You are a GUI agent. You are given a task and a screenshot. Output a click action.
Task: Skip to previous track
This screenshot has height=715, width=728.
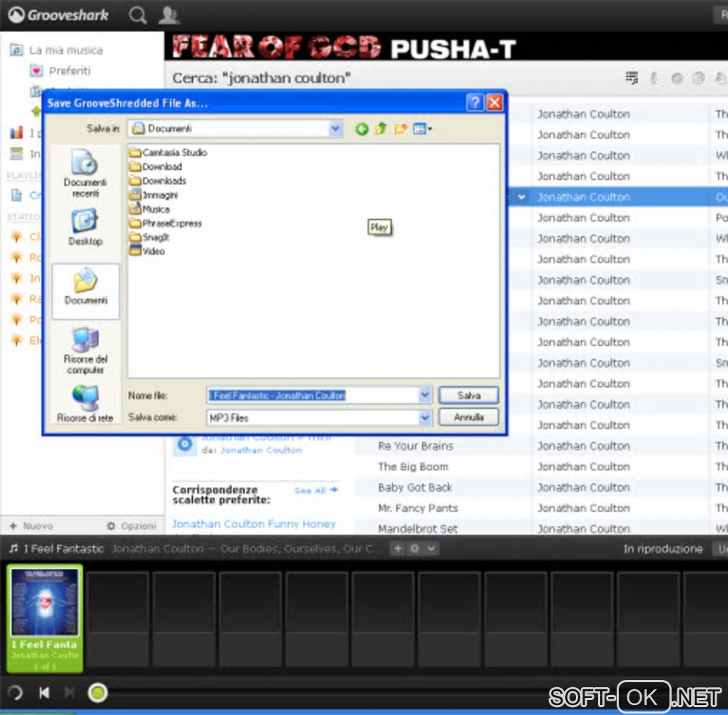point(44,693)
